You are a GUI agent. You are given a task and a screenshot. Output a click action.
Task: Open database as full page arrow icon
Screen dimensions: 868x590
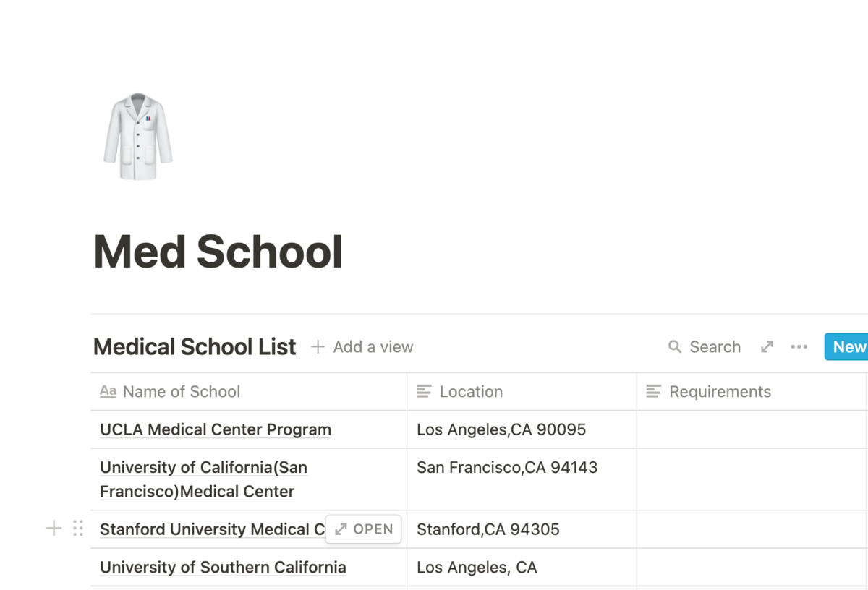point(767,347)
